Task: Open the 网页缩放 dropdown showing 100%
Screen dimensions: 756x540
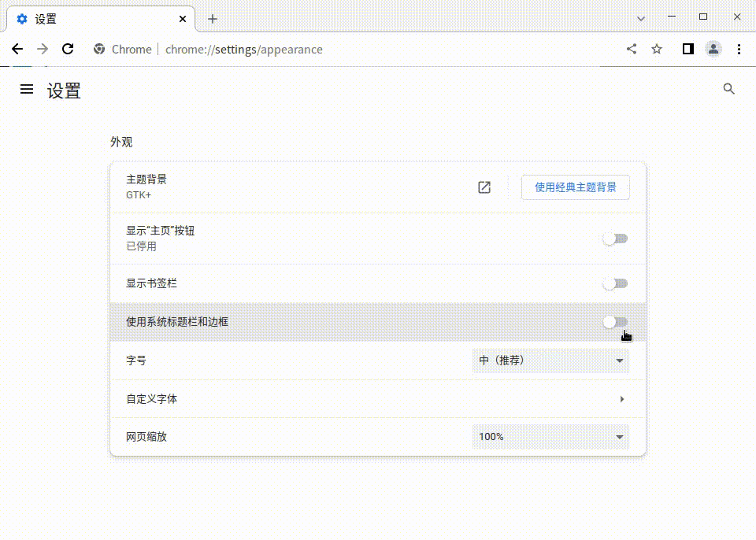Action: point(551,436)
